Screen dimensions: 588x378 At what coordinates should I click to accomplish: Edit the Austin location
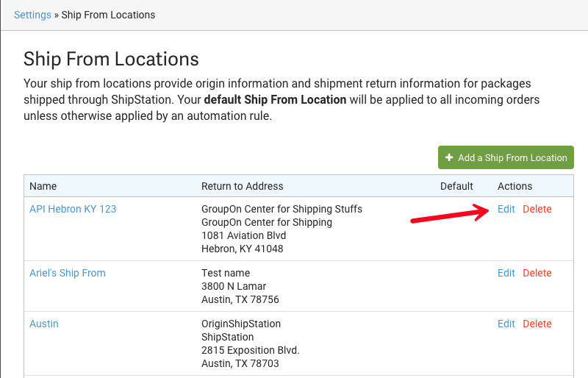point(506,324)
